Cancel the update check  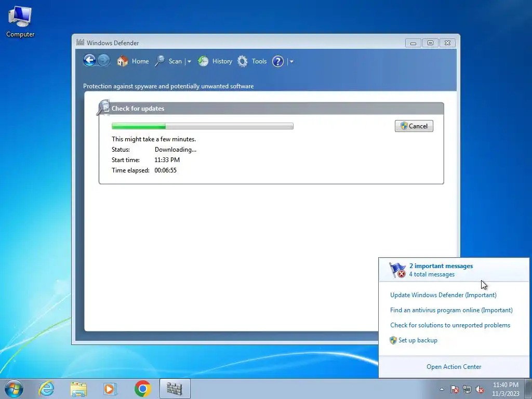tap(414, 126)
